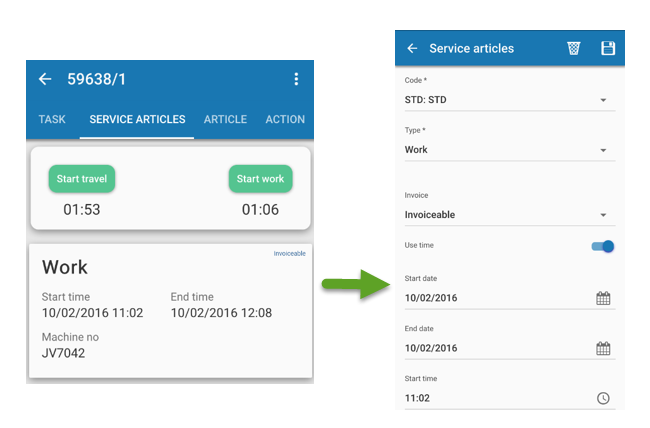The height and width of the screenshot is (428, 650).
Task: Click the order title 59638/1
Action: pyautogui.click(x=96, y=79)
